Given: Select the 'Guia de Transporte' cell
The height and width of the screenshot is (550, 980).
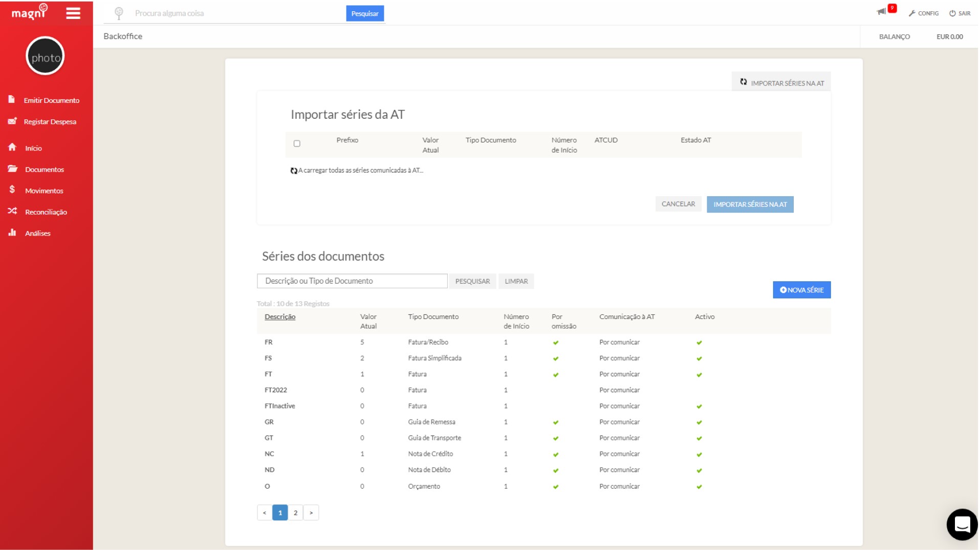Looking at the screenshot, I should [x=434, y=438].
